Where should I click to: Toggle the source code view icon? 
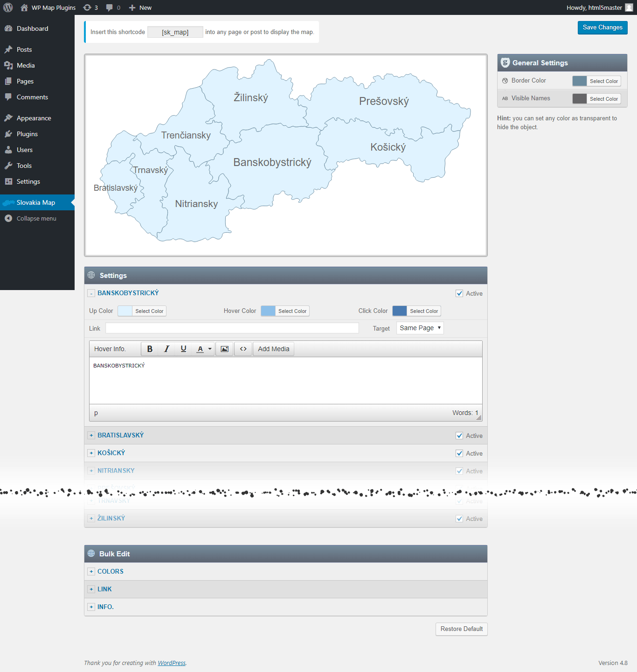tap(243, 349)
